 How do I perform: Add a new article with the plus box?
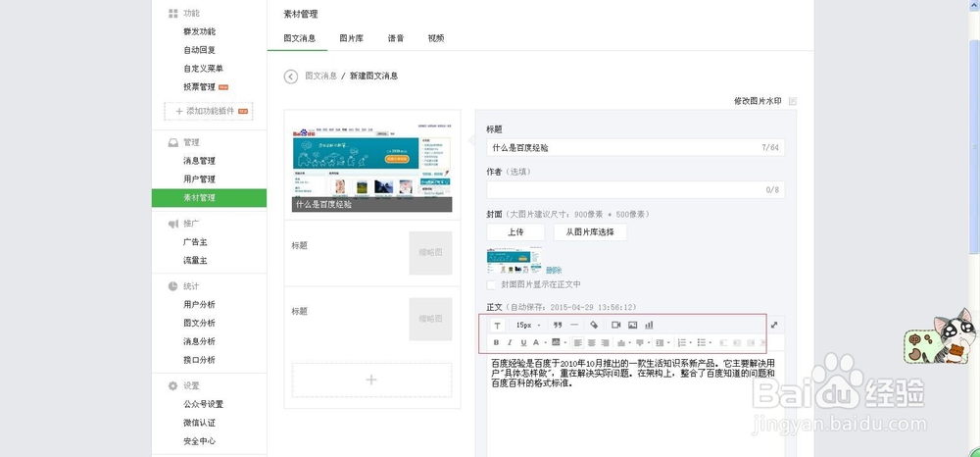[371, 381]
